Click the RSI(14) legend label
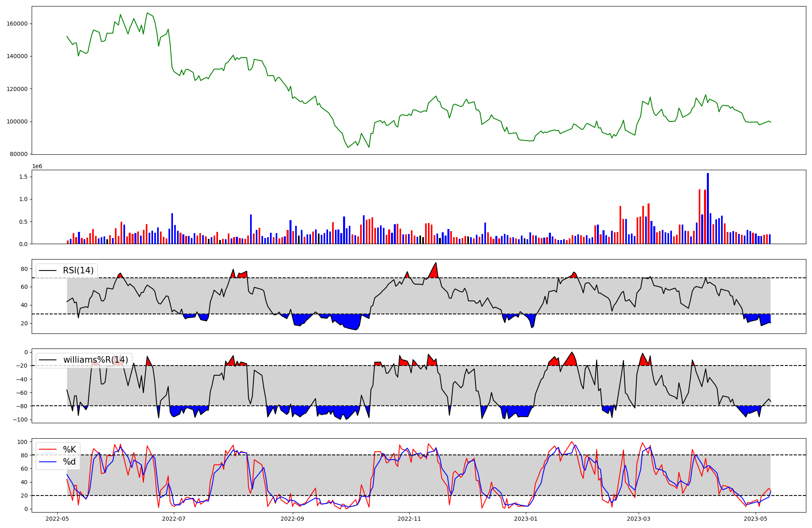The width and height of the screenshot is (812, 528). pos(78,270)
